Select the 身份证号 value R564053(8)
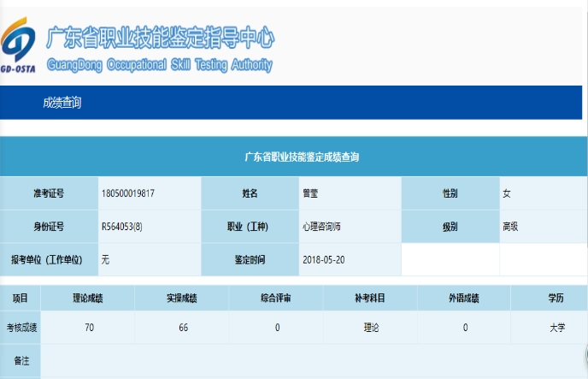 [x=122, y=227]
